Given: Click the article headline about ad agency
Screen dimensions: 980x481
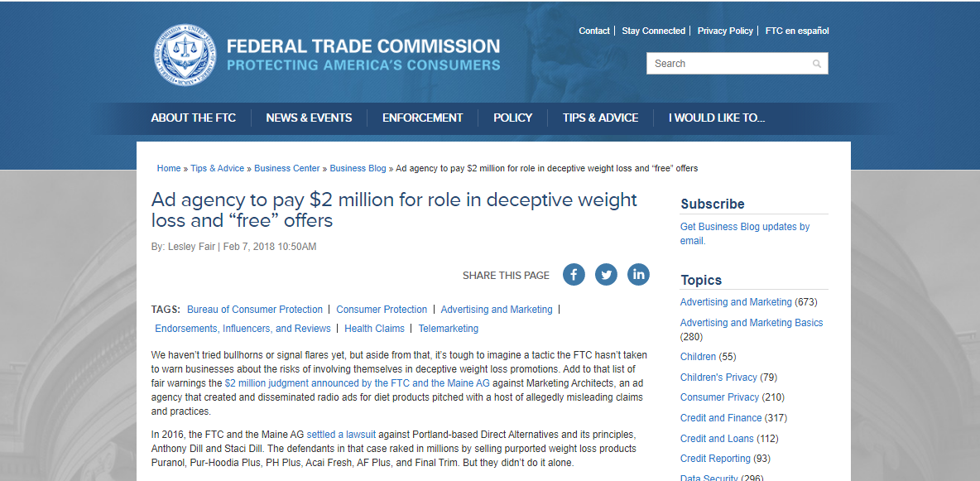Looking at the screenshot, I should 394,210.
